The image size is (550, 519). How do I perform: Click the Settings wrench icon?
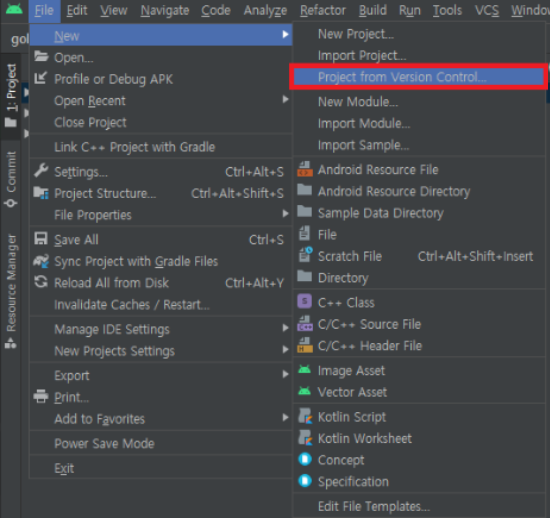(x=41, y=171)
